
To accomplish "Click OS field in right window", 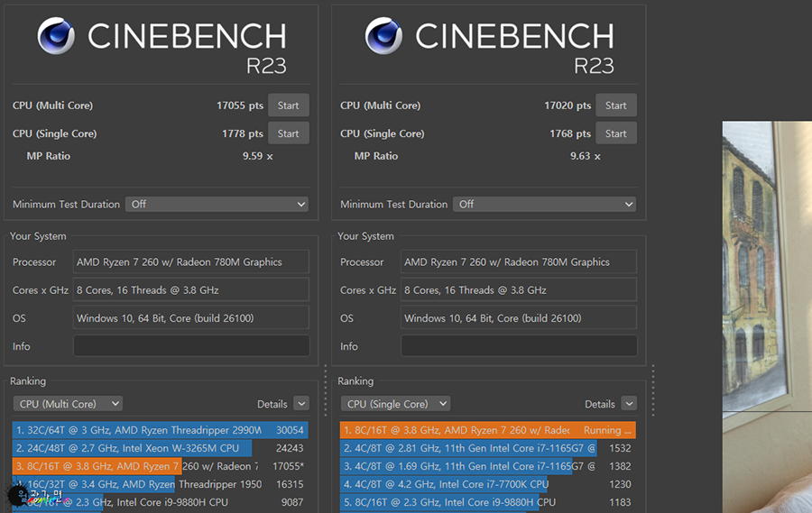I will tap(519, 318).
